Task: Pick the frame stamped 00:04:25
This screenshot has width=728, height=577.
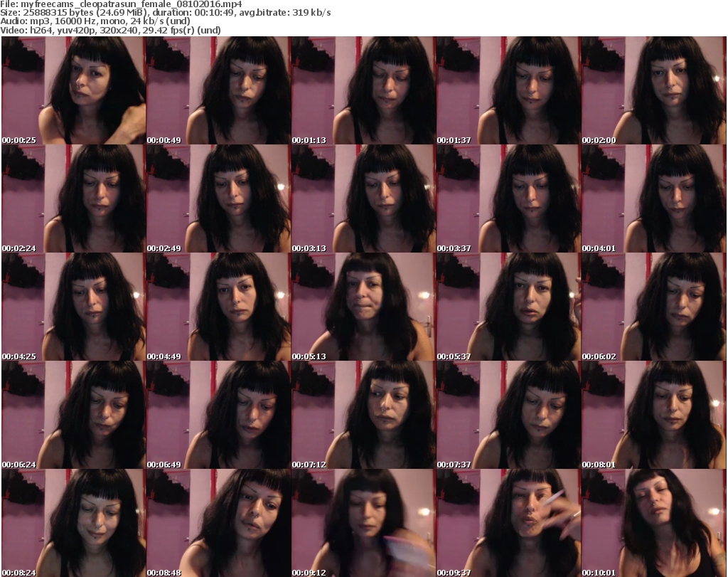Action: (73, 307)
